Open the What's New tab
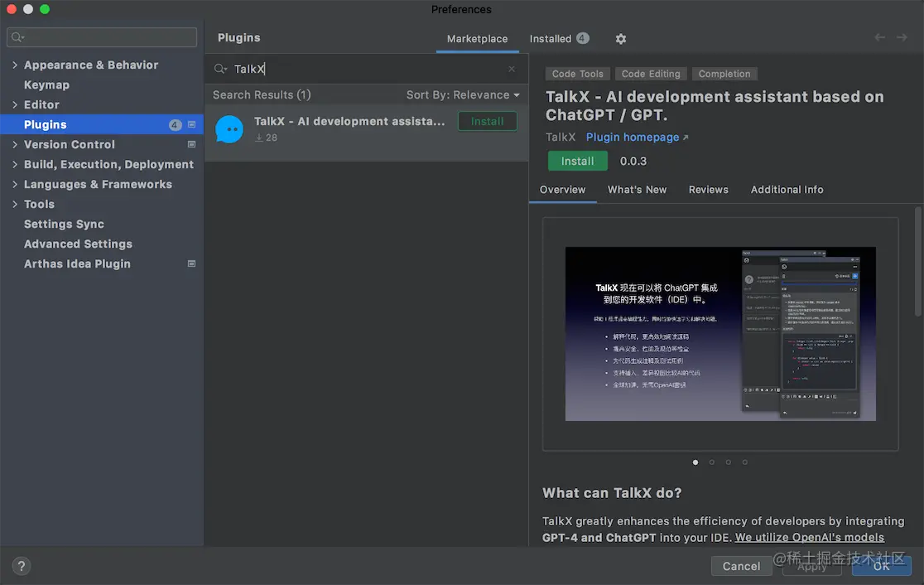This screenshot has height=585, width=924. pyautogui.click(x=637, y=189)
